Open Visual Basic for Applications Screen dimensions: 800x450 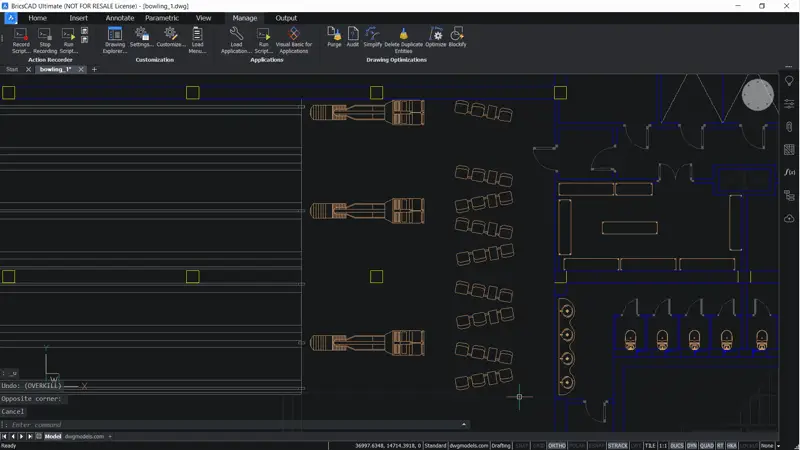point(294,35)
